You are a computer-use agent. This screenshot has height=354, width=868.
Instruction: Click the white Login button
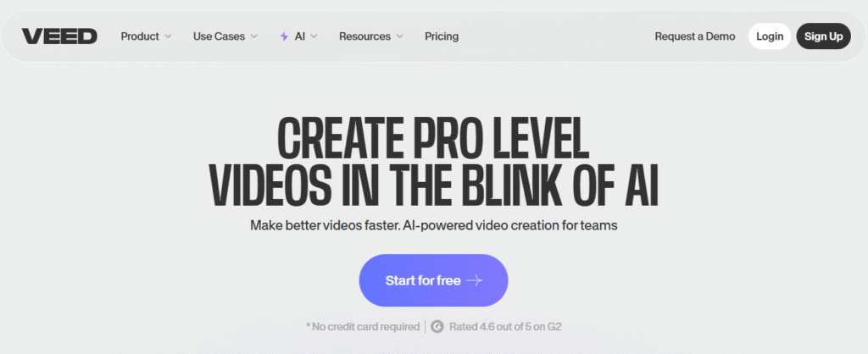[x=770, y=36]
